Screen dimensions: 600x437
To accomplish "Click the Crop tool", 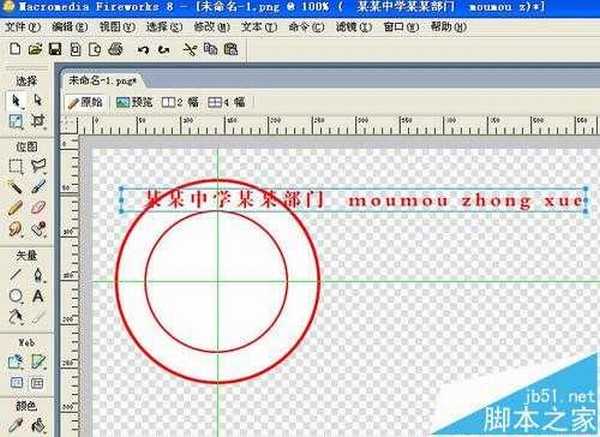I will [38, 121].
